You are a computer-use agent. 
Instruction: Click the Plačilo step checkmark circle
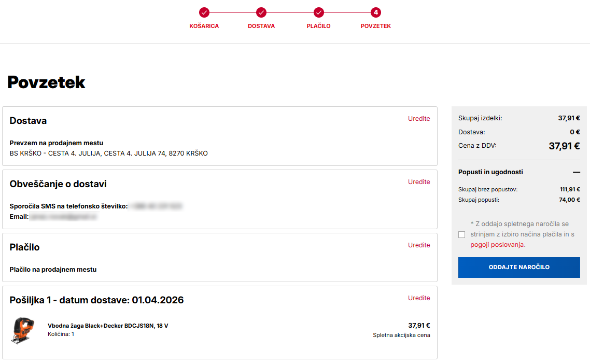pos(319,12)
